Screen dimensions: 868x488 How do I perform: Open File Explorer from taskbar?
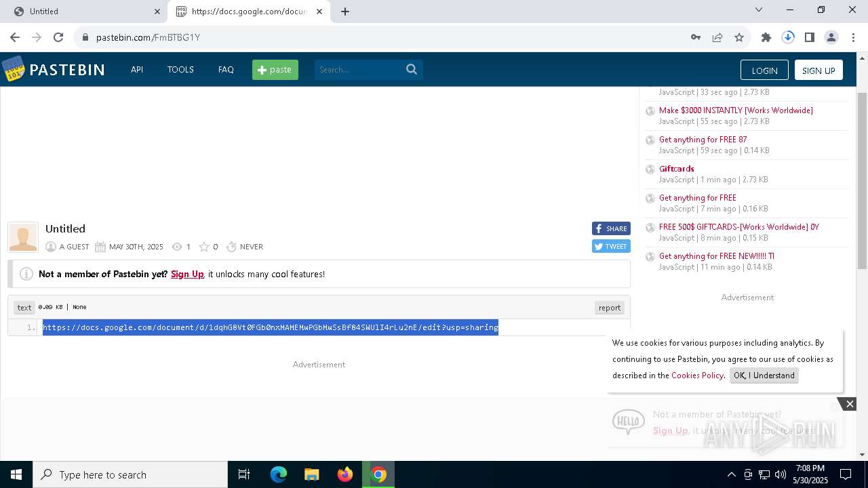click(x=311, y=474)
